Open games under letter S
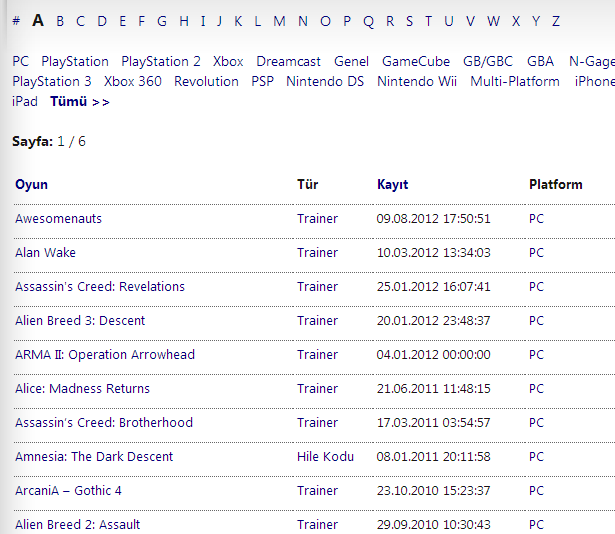This screenshot has height=534, width=615. 409,21
